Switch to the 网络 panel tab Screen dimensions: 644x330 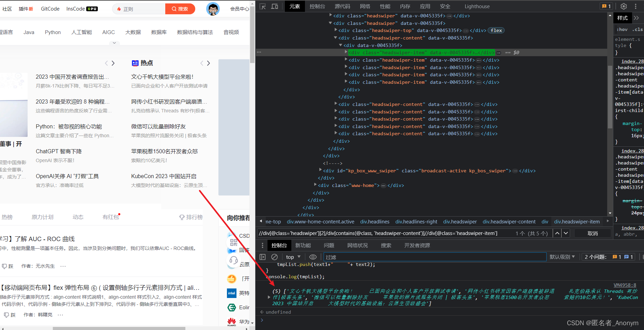click(x=365, y=6)
